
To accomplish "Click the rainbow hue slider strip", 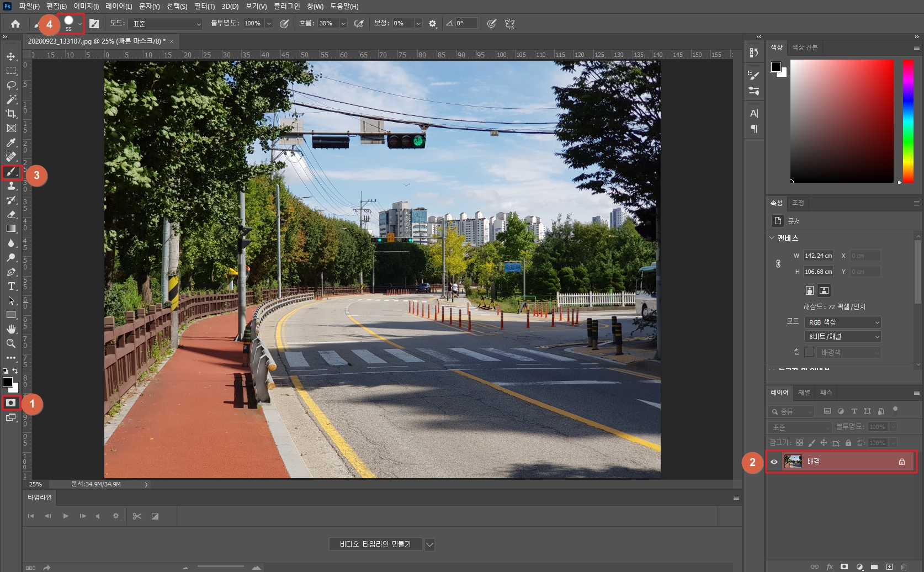I will click(908, 121).
